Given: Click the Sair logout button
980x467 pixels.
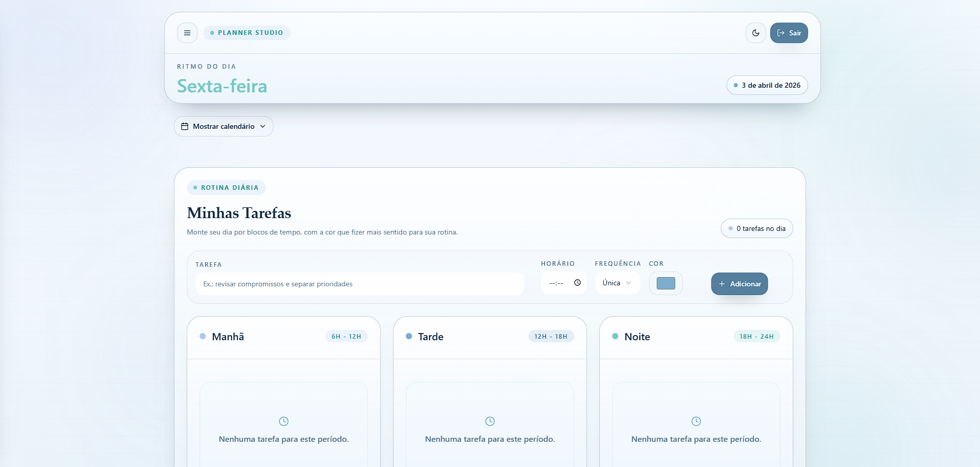Looking at the screenshot, I should point(789,33).
